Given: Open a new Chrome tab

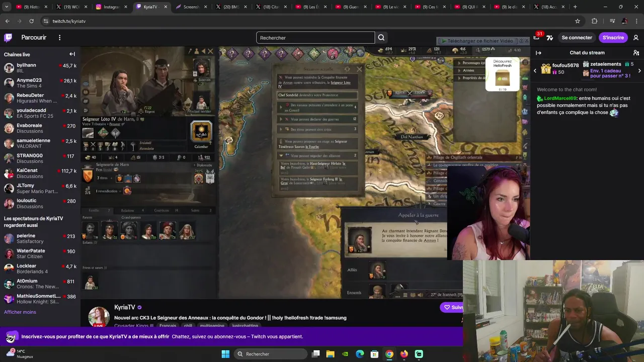Looking at the screenshot, I should coord(575,7).
